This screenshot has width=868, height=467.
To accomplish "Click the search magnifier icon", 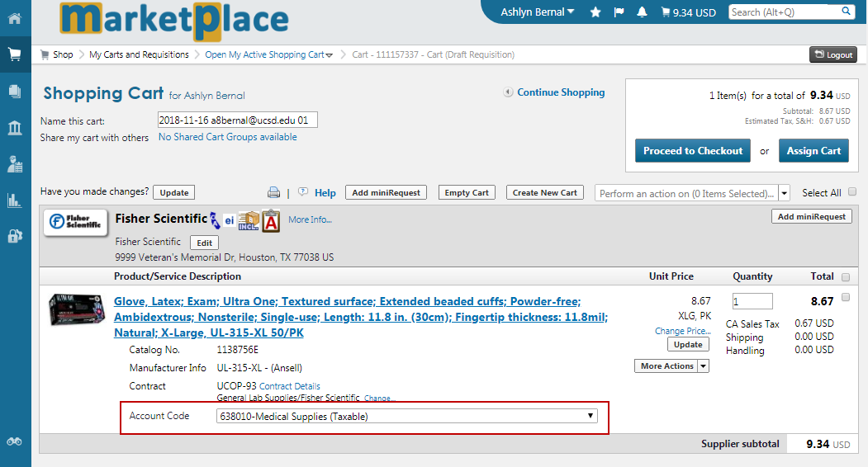I will (846, 11).
